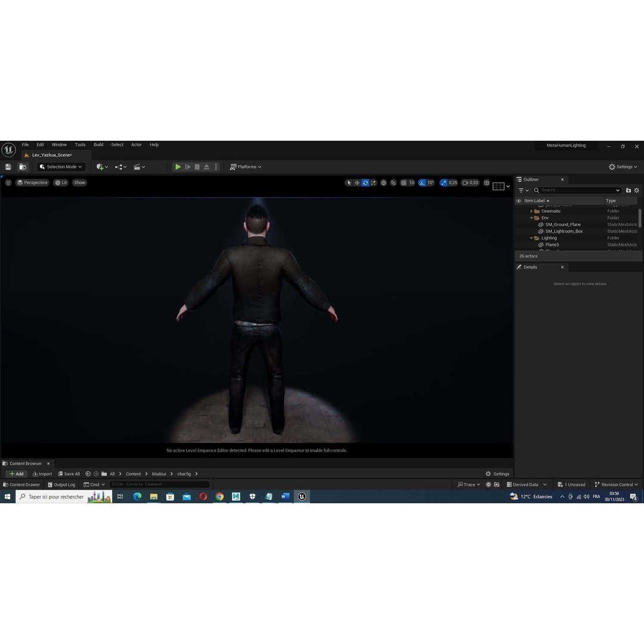Collapse the Env folder

531,218
